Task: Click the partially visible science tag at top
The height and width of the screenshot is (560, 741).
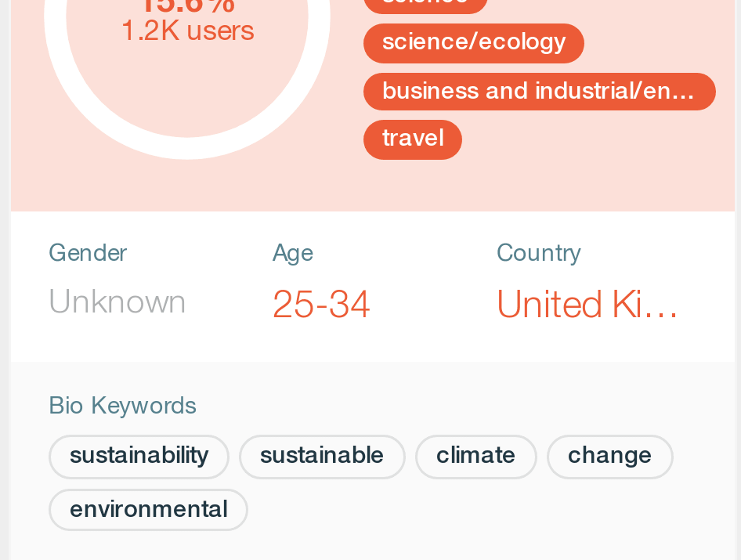Action: [425, 5]
